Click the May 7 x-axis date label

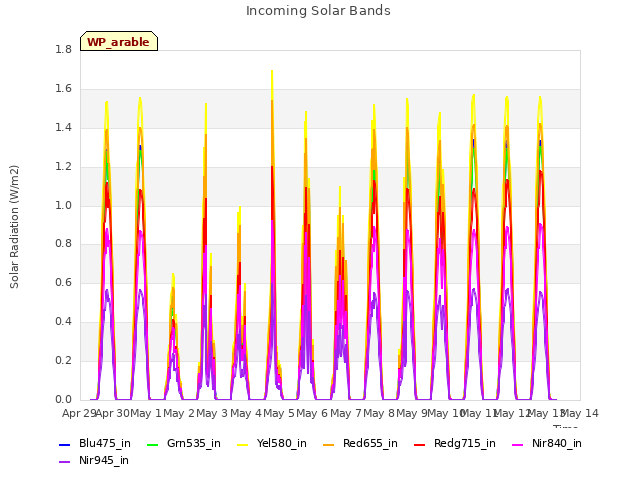click(x=346, y=413)
